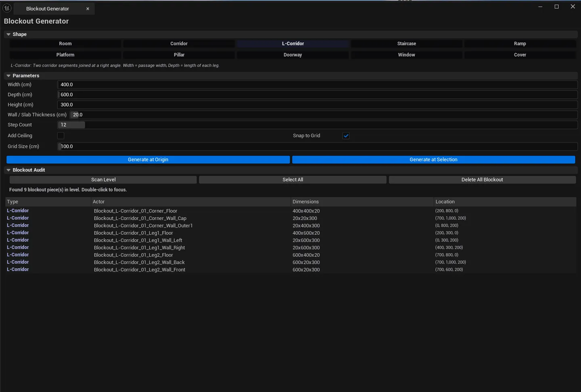Collapse the Parameters section
The height and width of the screenshot is (392, 581).
tap(8, 76)
